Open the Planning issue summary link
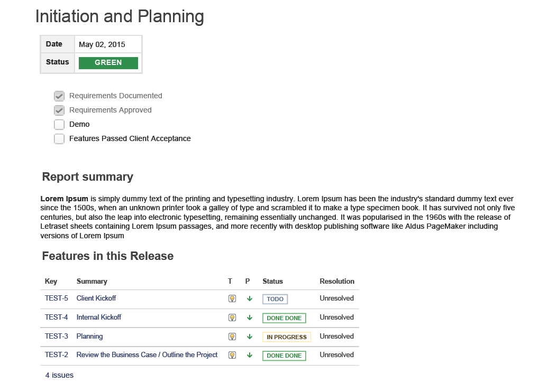This screenshot has height=392, width=557. click(x=89, y=336)
